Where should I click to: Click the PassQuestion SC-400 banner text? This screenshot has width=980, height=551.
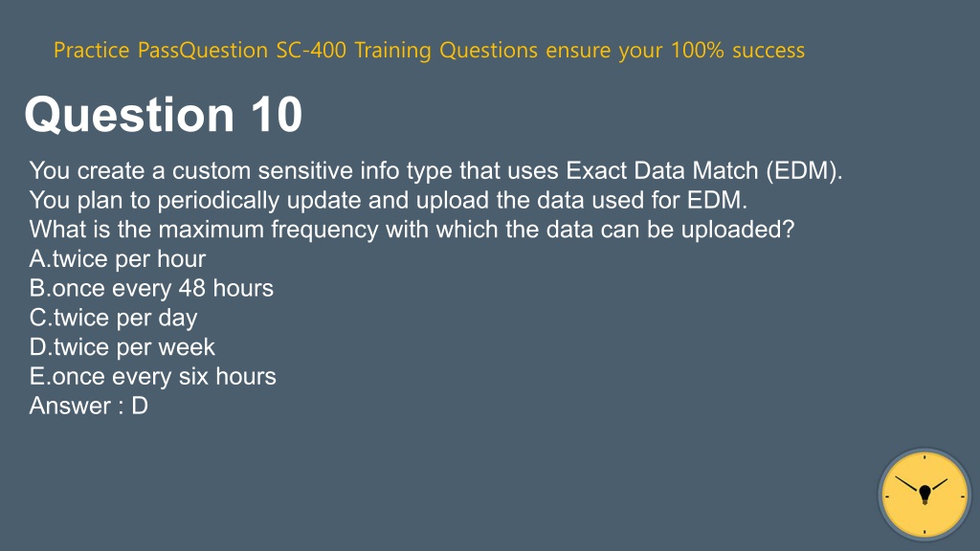point(429,50)
